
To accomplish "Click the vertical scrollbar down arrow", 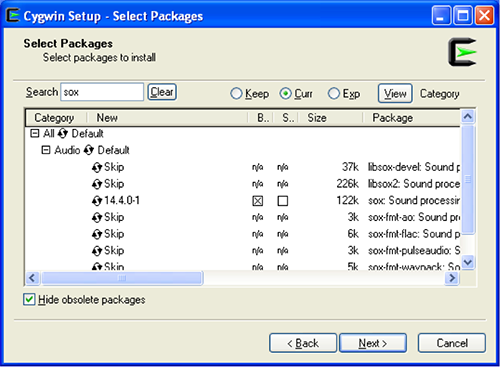I will [x=468, y=262].
